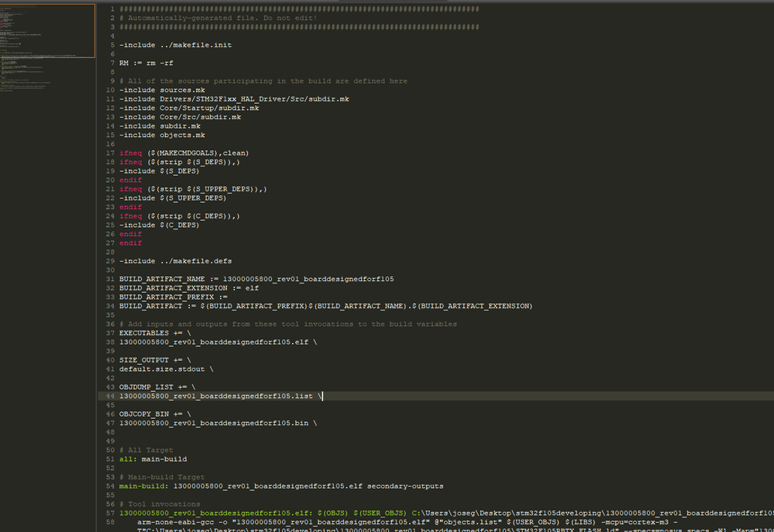Click the '-include $(S_UPPER_DEPS)' line

pos(173,198)
